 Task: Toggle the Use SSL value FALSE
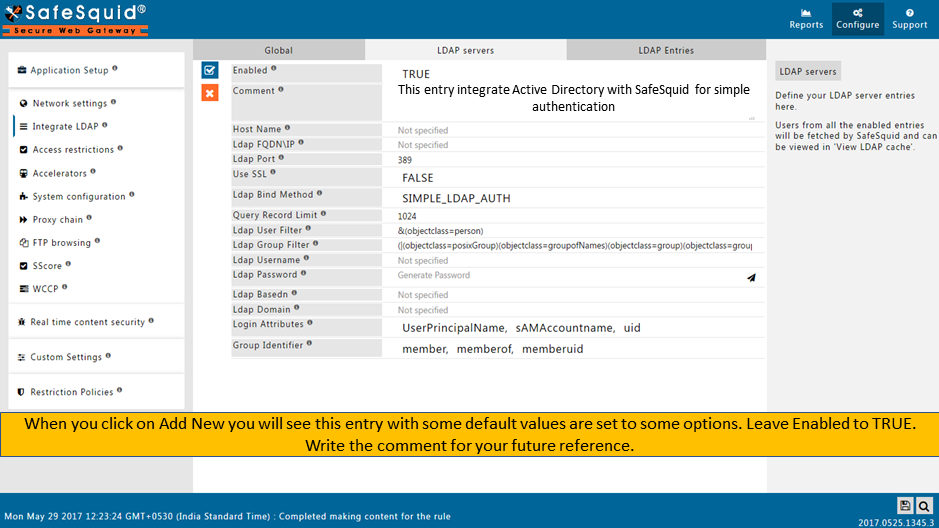click(418, 178)
